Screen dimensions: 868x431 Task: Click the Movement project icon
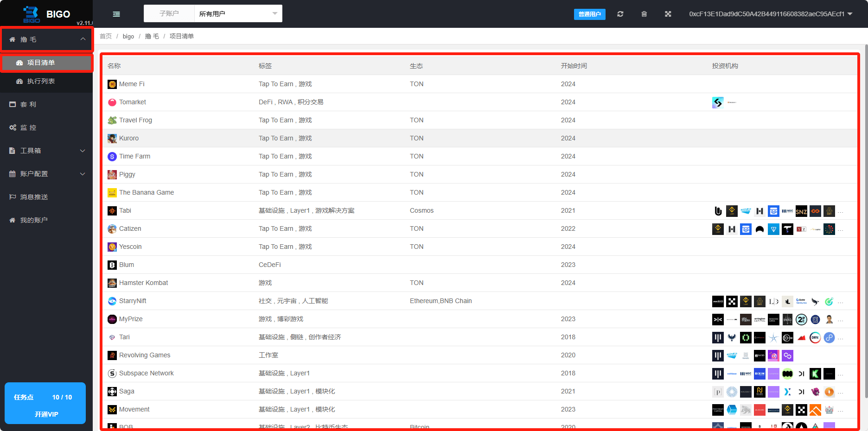point(112,410)
